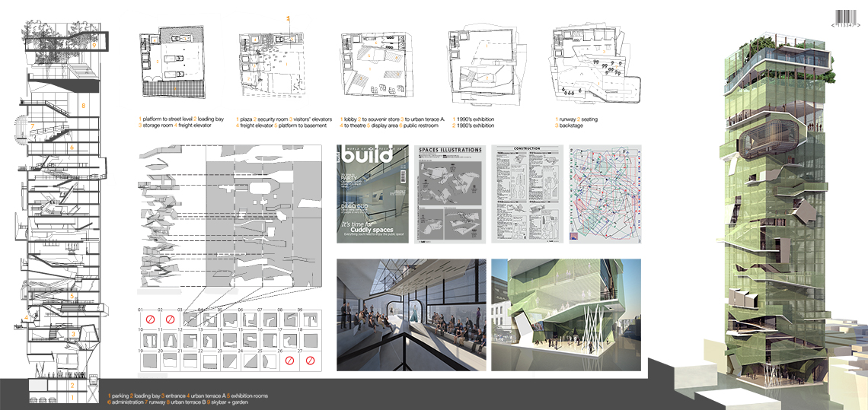Open the interior theatre seating render
The height and width of the screenshot is (410, 868).
tap(410, 314)
